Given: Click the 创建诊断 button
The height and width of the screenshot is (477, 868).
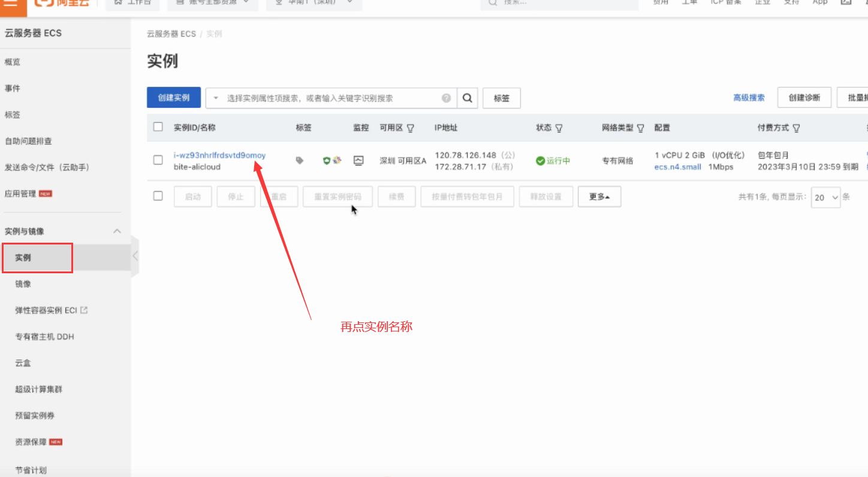Looking at the screenshot, I should coord(804,98).
